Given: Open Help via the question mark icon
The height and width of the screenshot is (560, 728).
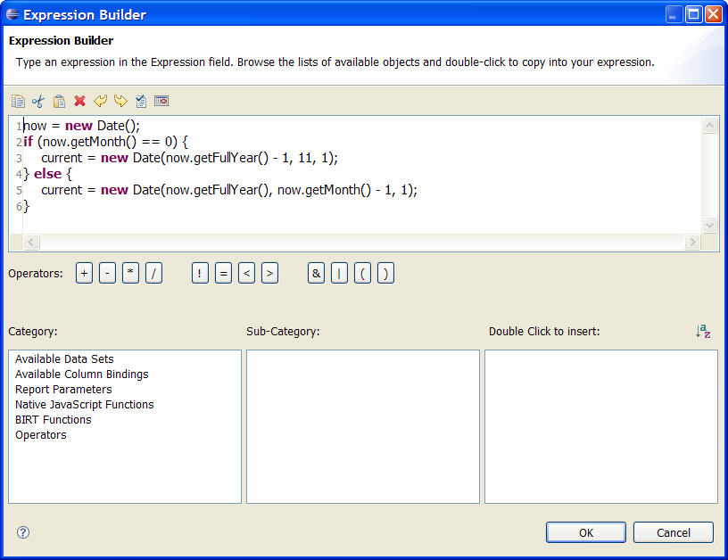Looking at the screenshot, I should point(22,532).
